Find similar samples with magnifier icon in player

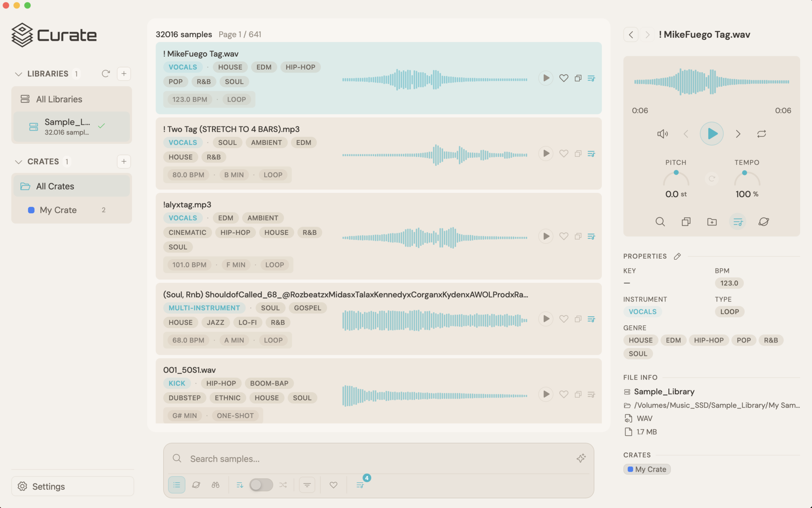(660, 222)
